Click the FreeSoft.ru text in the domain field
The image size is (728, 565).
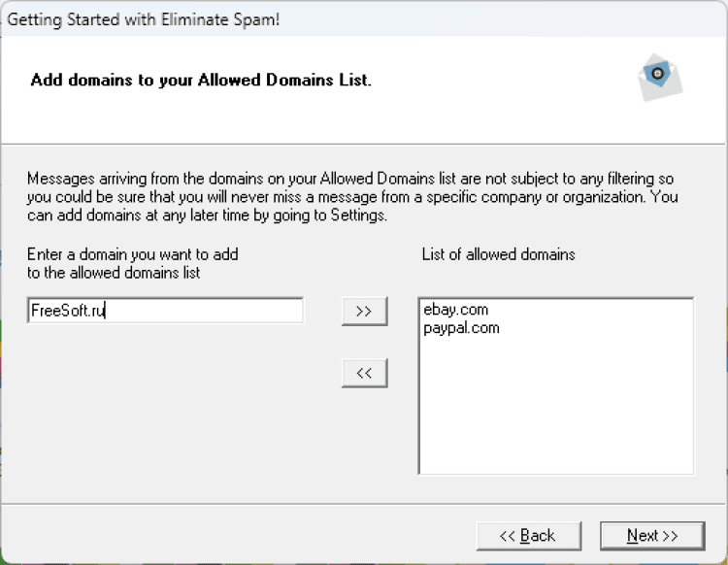[x=67, y=311]
